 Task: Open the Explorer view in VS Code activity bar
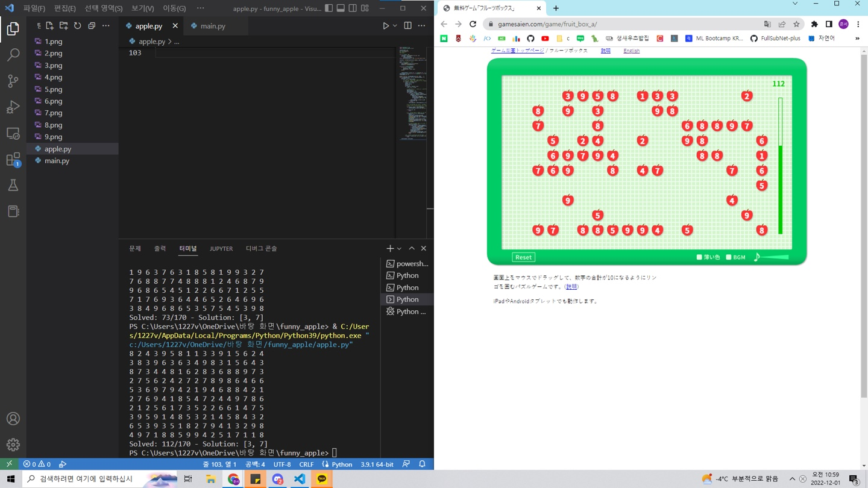click(x=13, y=28)
